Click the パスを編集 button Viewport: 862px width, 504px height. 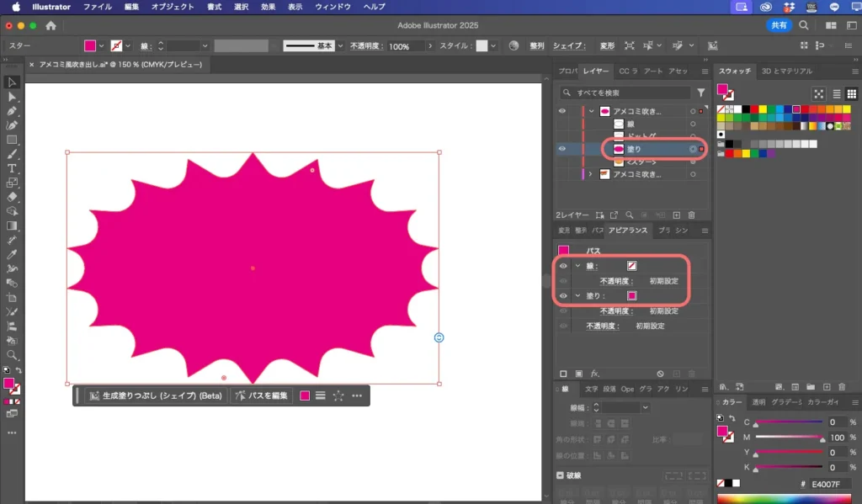(262, 395)
